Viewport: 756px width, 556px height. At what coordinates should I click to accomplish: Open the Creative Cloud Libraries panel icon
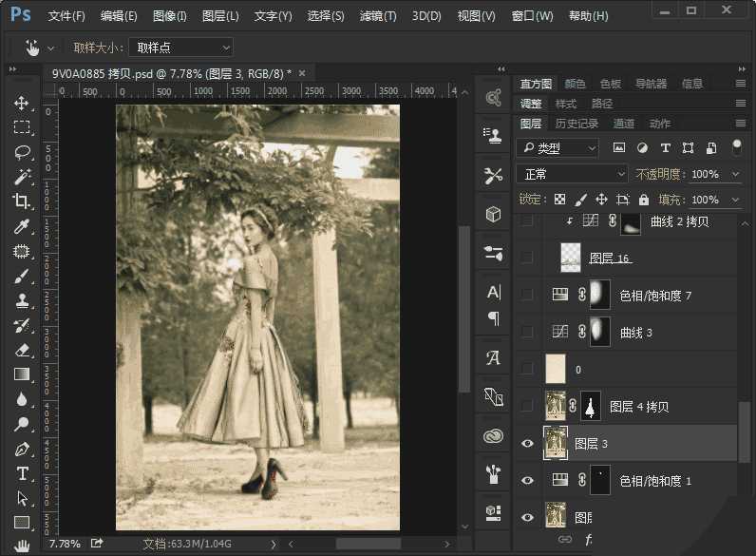[x=493, y=436]
